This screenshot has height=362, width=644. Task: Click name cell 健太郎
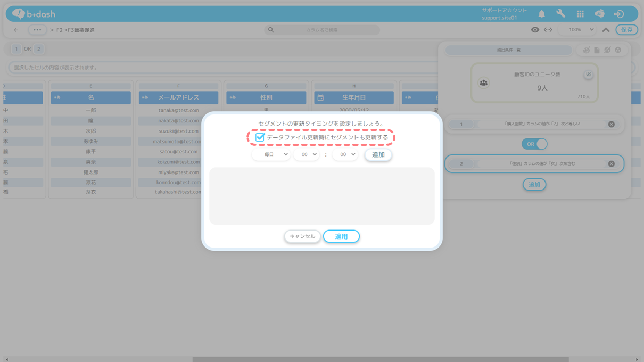click(90, 172)
